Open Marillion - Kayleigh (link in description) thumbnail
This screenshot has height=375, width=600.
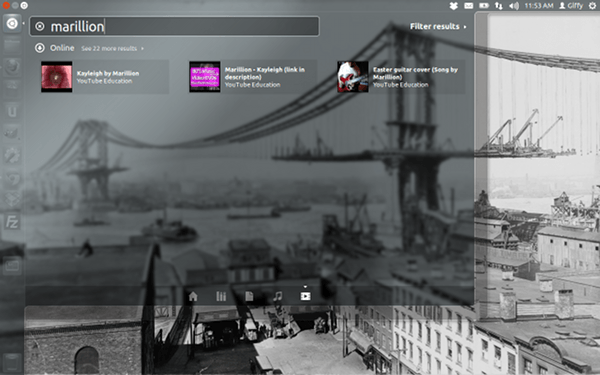click(205, 77)
